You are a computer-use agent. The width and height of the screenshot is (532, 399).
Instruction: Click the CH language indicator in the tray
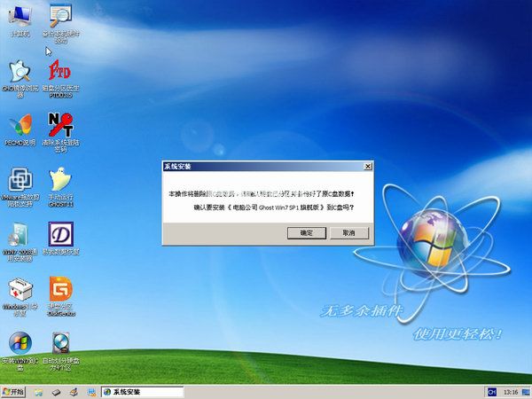tap(491, 392)
